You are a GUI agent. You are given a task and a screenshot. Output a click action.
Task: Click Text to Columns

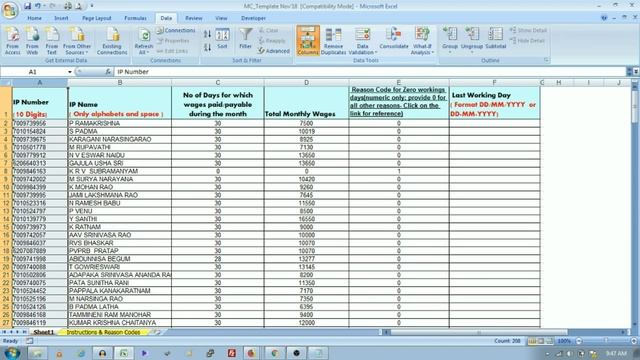tap(308, 41)
